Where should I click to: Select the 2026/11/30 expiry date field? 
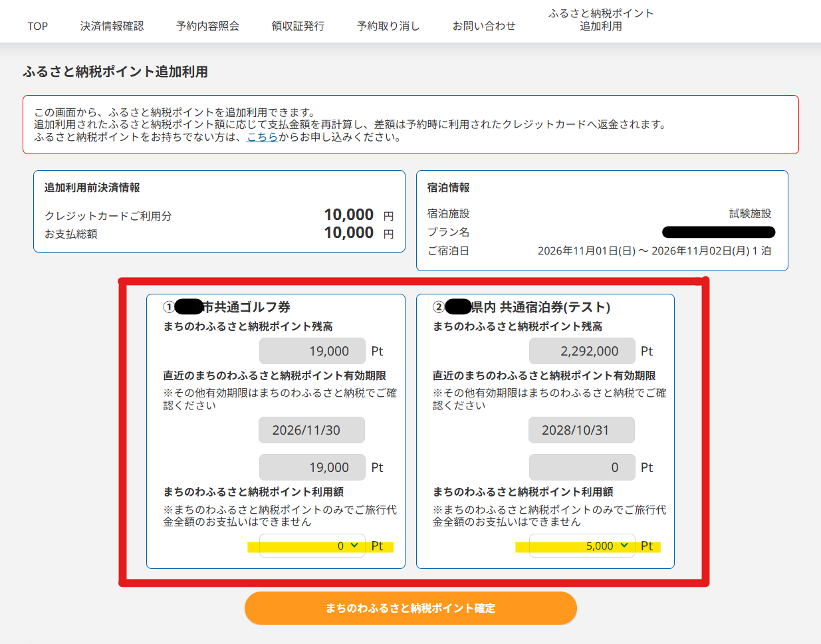tap(312, 430)
